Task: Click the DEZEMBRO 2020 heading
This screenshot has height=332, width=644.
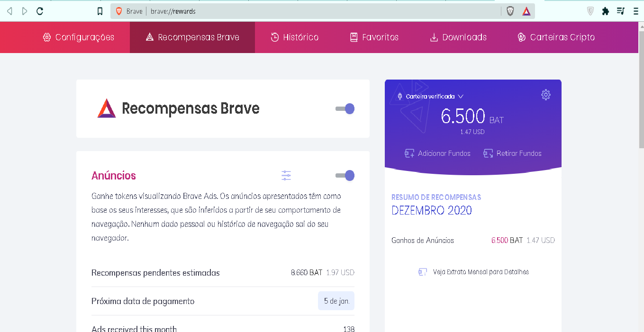Action: coord(432,211)
